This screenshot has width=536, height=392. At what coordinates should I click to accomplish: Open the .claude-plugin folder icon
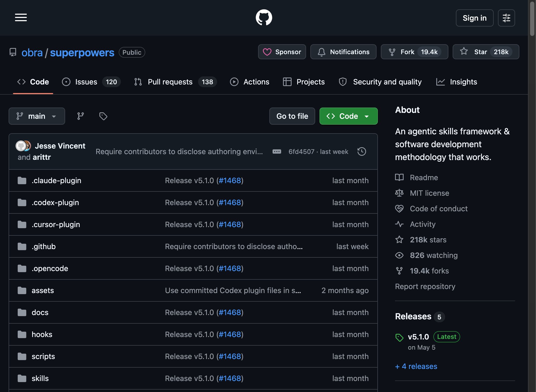(22, 180)
